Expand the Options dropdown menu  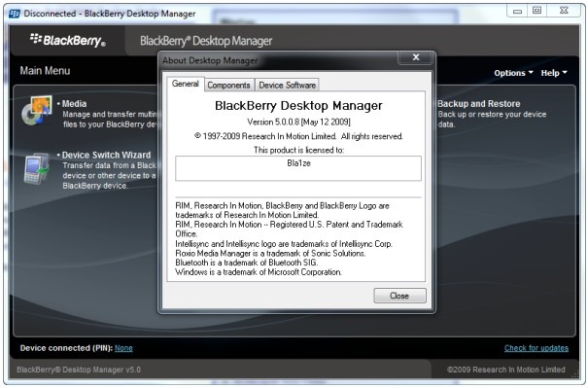pyautogui.click(x=513, y=73)
